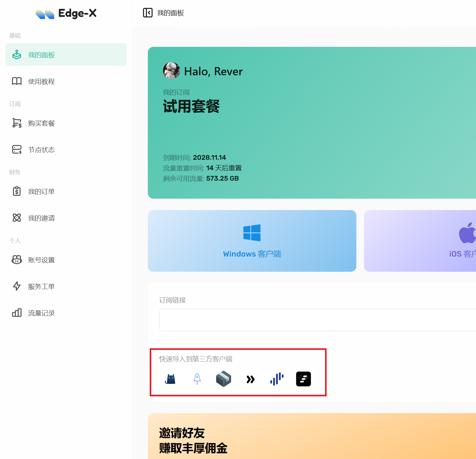Screen dimensions: 476x459
Task: Import subscription via Shadowrocket rocket icon
Action: [x=197, y=379]
